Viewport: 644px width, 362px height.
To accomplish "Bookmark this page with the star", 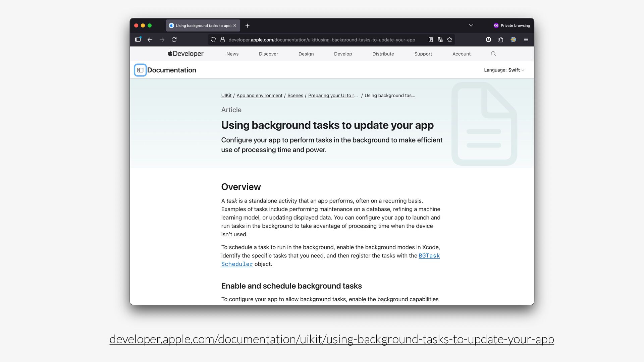I will (x=450, y=40).
